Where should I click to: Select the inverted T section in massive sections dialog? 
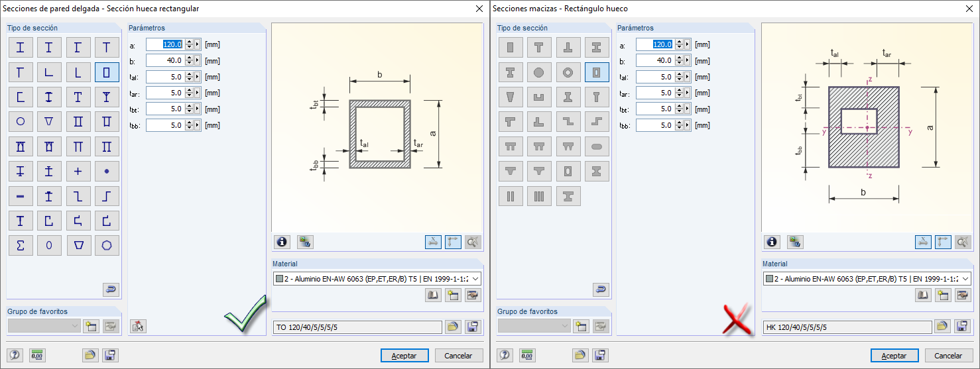pyautogui.click(x=568, y=47)
